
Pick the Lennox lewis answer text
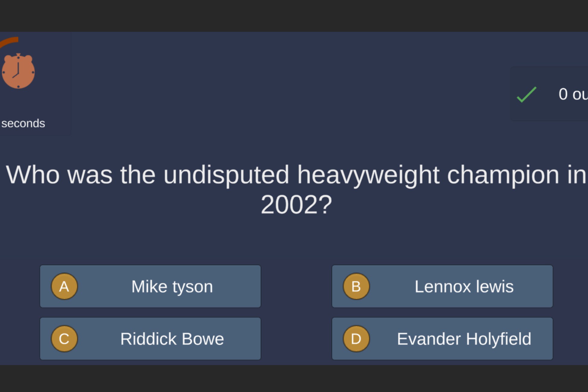(464, 286)
